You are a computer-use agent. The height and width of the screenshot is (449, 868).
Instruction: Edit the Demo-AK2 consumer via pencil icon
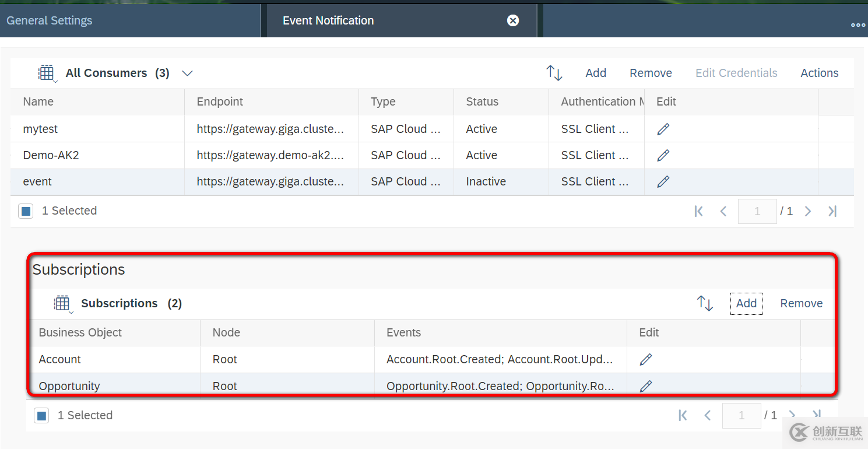(663, 155)
